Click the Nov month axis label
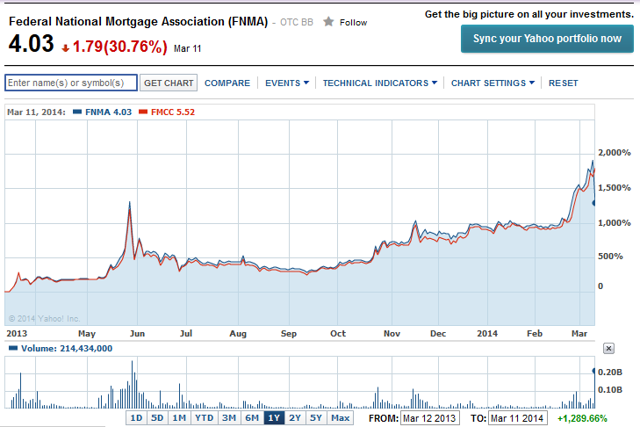This screenshot has height=427, width=640. click(391, 334)
